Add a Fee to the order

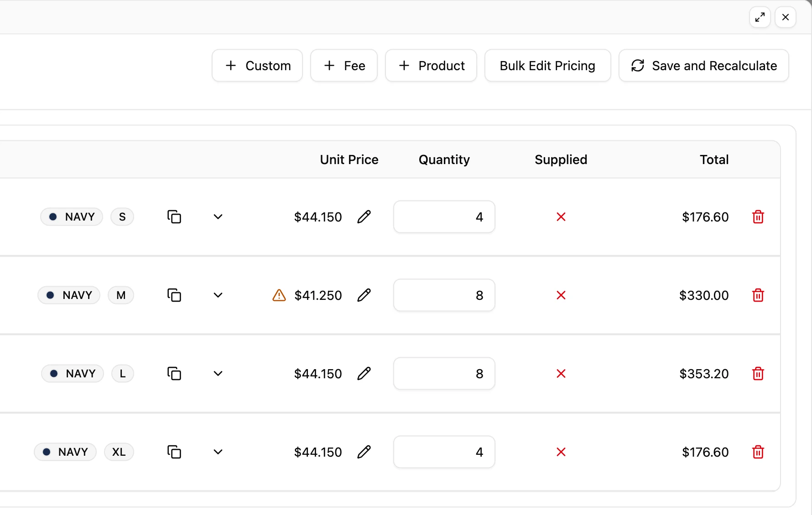[344, 66]
